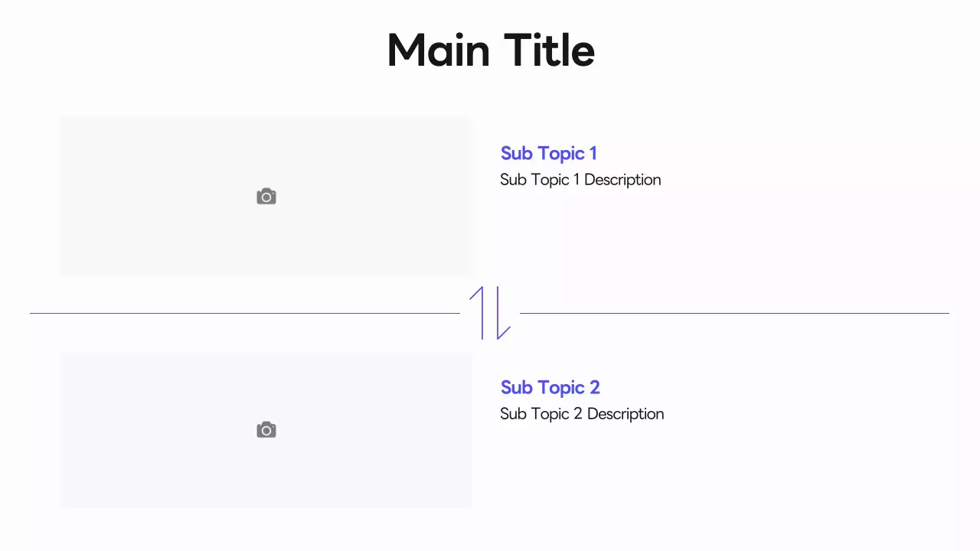
Task: Click the top-left corner of the upper image placeholder
Action: pyautogui.click(x=63, y=119)
